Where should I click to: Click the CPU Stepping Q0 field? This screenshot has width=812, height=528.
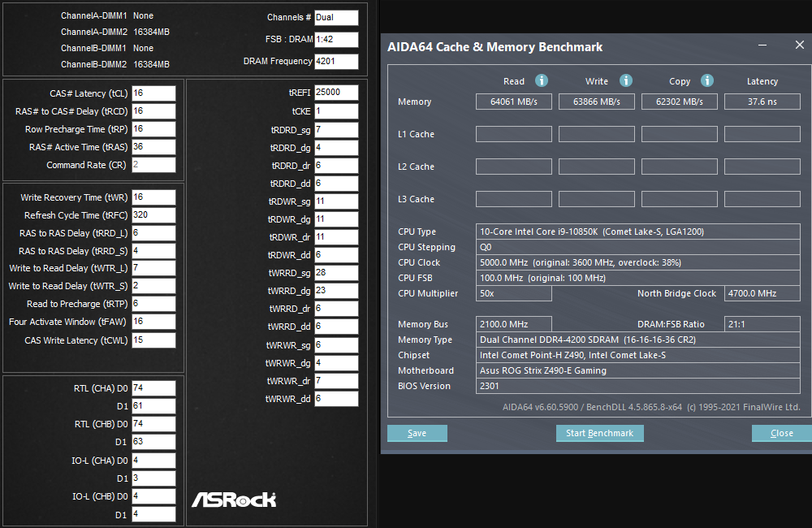[638, 247]
